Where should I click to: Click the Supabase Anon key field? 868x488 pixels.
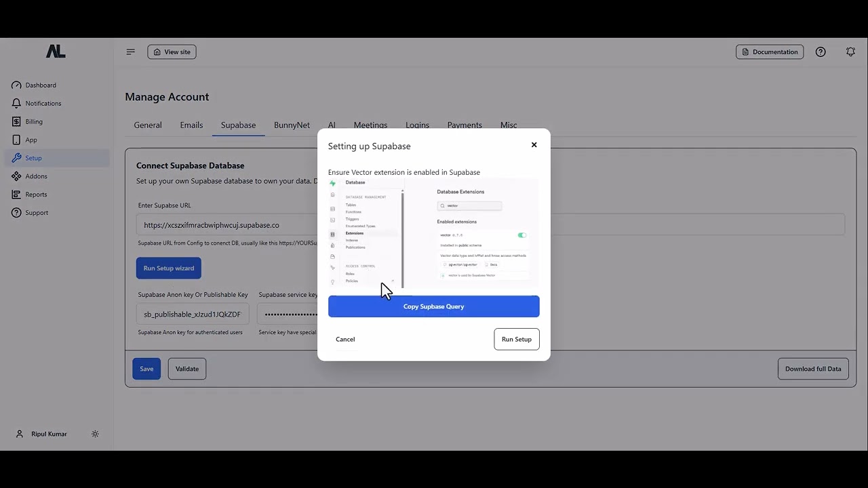click(x=193, y=314)
